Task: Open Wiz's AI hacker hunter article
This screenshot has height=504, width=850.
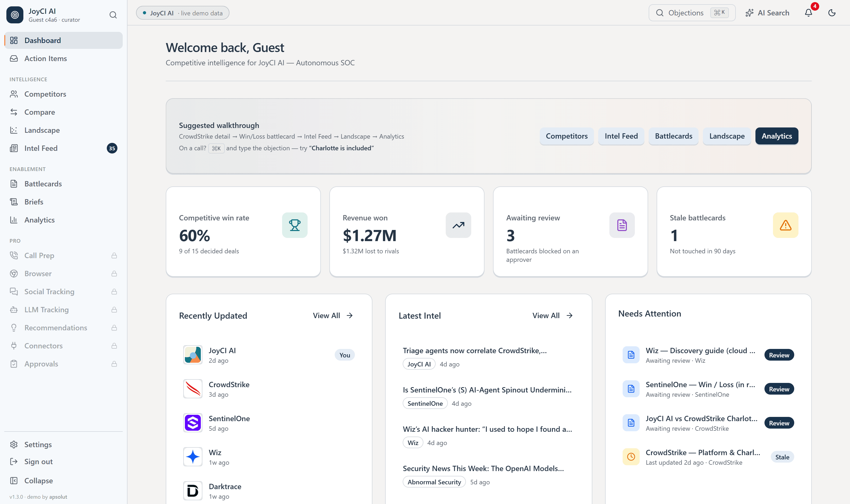Action: [x=487, y=429]
